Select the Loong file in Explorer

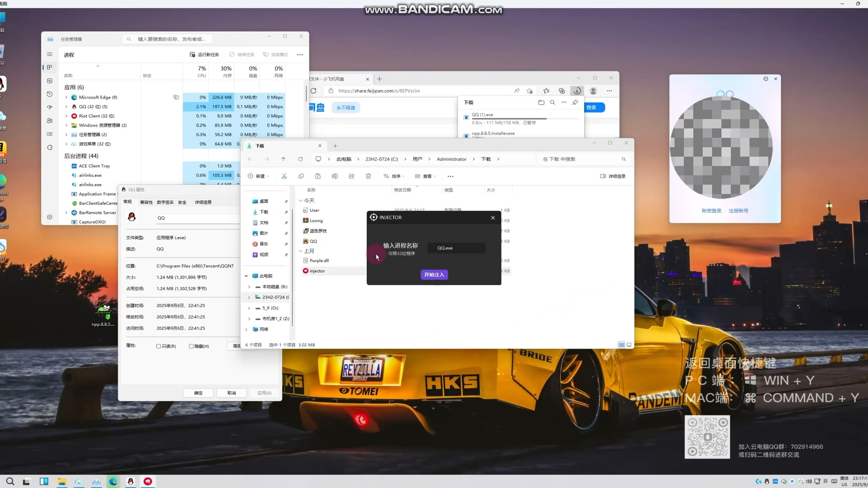coord(316,221)
